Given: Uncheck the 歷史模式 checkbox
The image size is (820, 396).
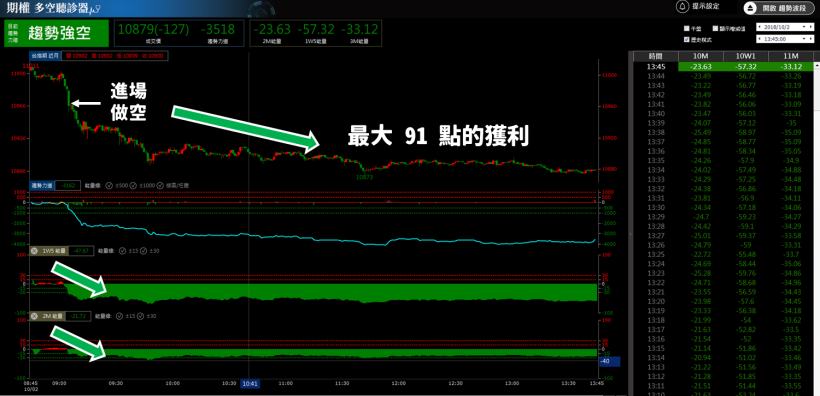Looking at the screenshot, I should (x=687, y=39).
